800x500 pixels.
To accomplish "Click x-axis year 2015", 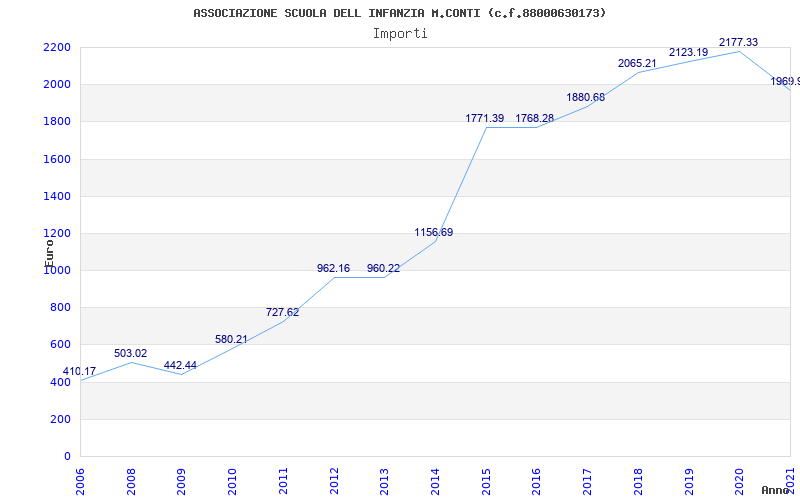I will point(486,481).
